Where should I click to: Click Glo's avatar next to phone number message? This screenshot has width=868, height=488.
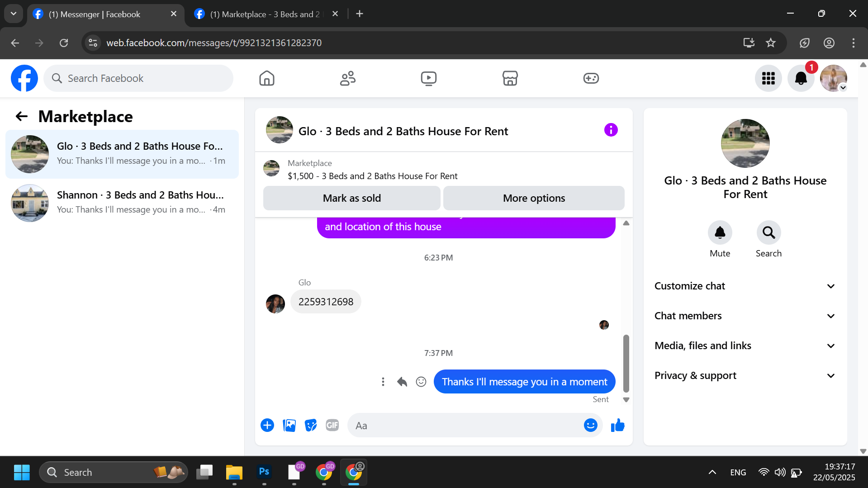275,304
